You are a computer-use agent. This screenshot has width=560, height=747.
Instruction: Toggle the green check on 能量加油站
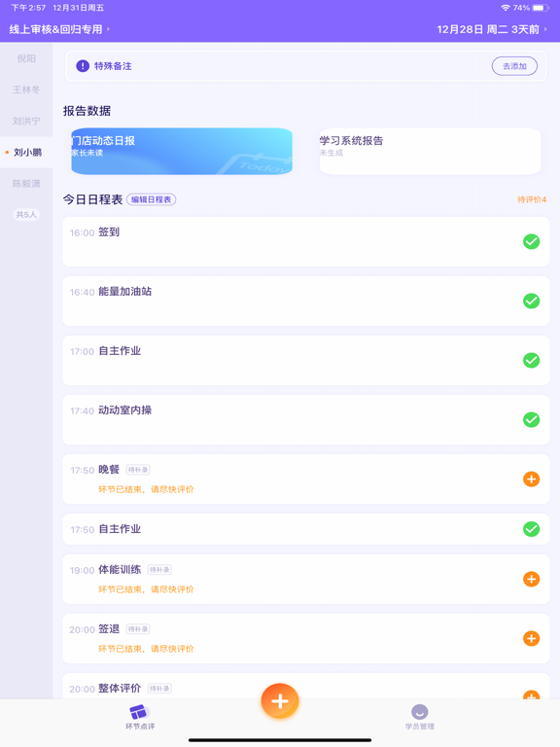(x=531, y=302)
